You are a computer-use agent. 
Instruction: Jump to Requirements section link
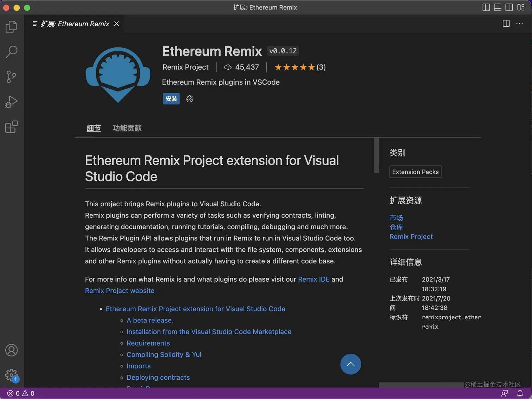click(x=148, y=343)
